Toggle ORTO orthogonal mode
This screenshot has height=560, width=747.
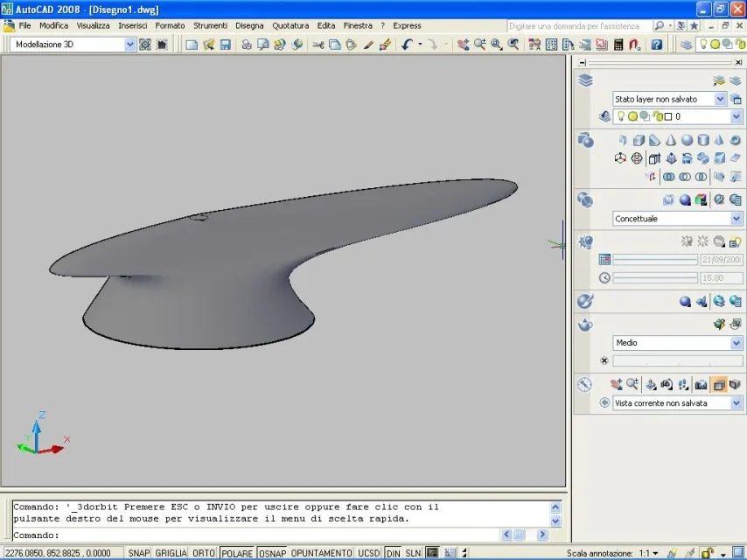(204, 553)
